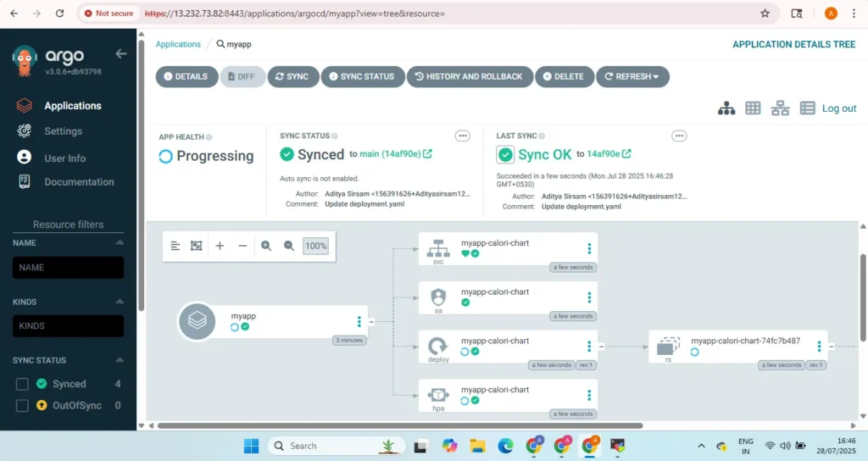Open three-dot menu on myapp node
The height and width of the screenshot is (461, 868).
(359, 321)
